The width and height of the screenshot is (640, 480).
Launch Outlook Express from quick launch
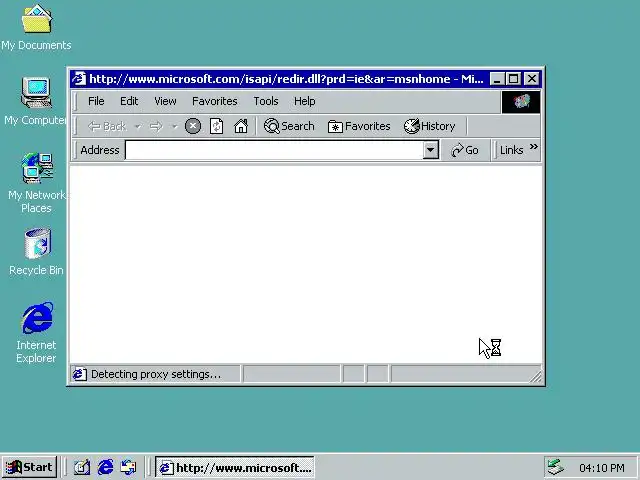point(129,467)
